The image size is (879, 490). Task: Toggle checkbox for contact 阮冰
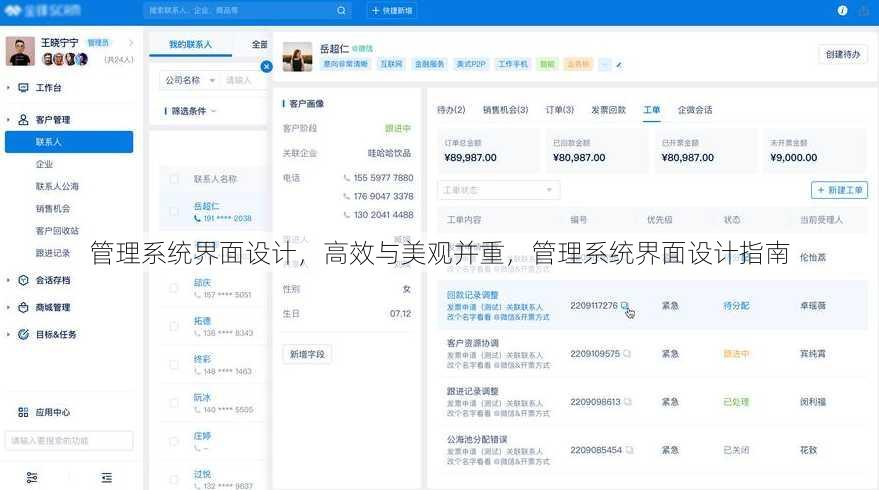point(174,403)
